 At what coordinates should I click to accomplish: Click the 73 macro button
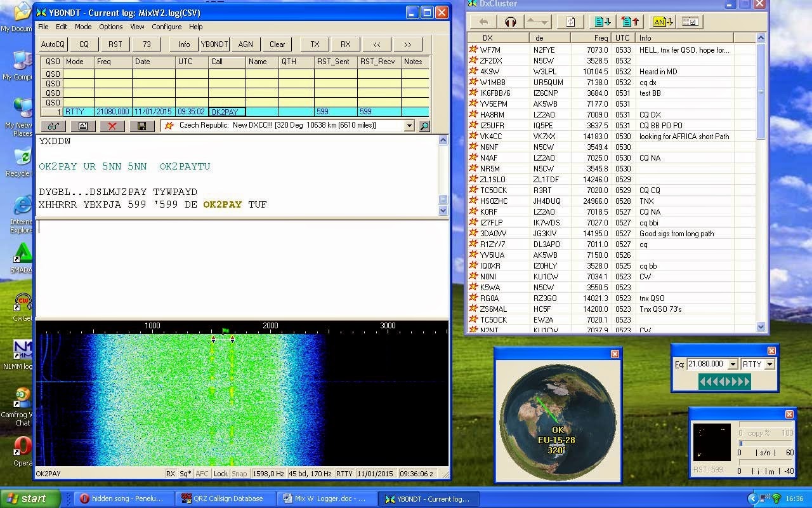[x=147, y=44]
